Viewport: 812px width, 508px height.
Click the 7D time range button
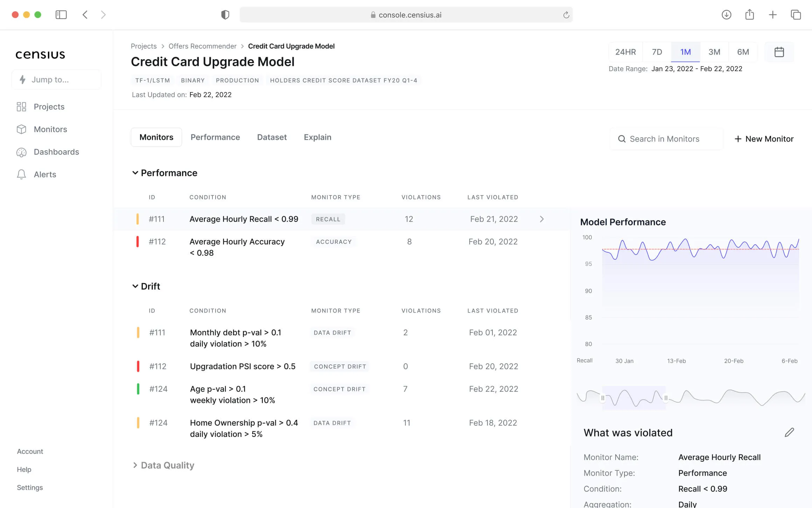coord(657,52)
